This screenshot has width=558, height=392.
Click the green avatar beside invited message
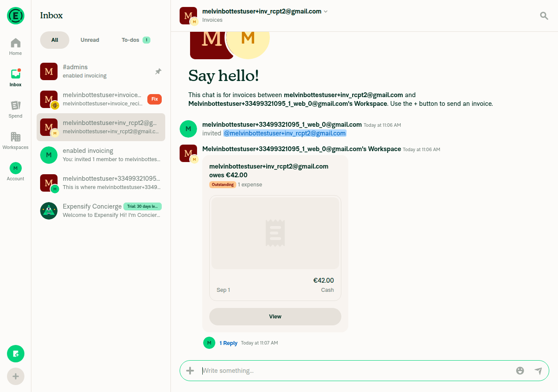pyautogui.click(x=188, y=129)
